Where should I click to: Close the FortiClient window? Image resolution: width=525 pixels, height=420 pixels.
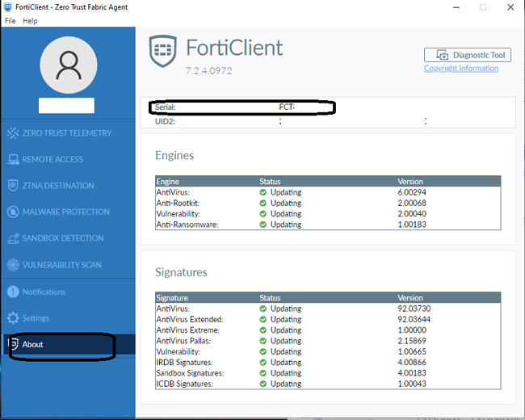pos(510,7)
